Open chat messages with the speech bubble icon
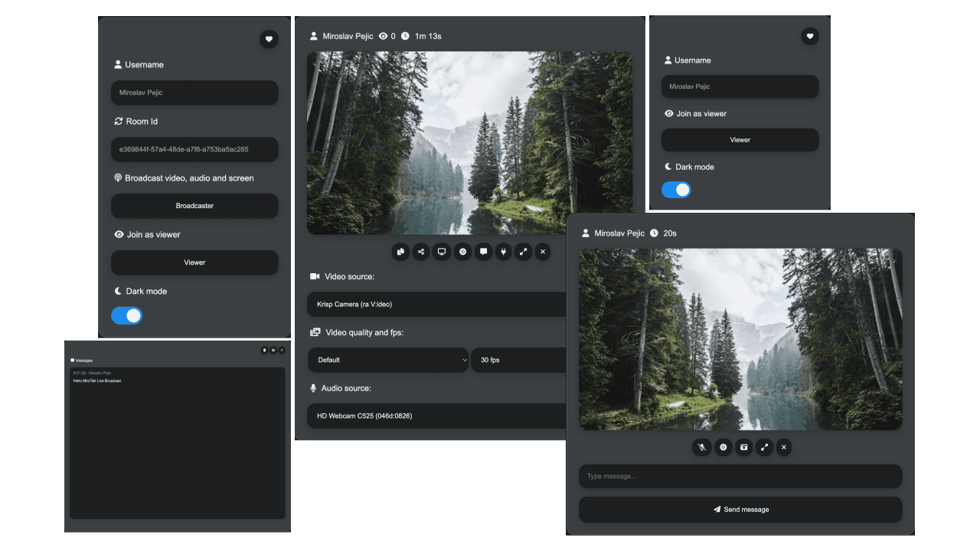Image resolution: width=980 pixels, height=551 pixels. 483,252
